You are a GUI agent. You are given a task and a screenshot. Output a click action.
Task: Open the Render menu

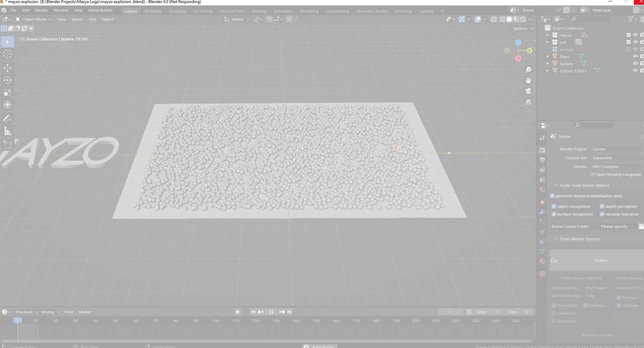[x=41, y=10]
